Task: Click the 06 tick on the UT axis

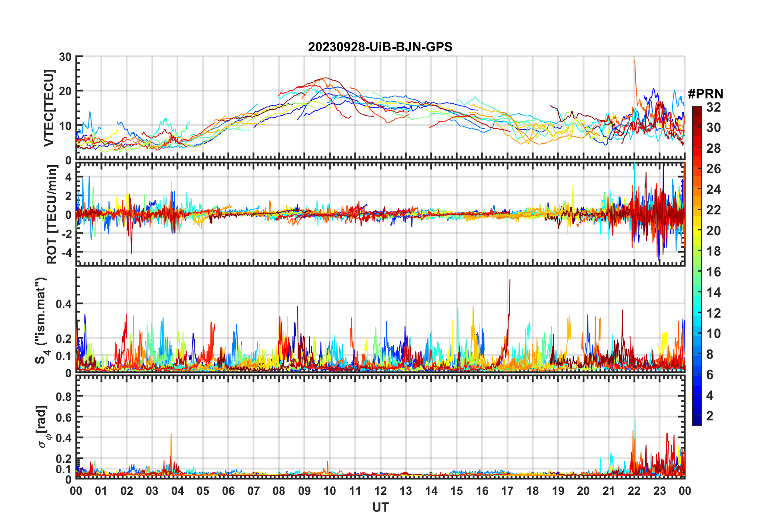Action: click(228, 491)
